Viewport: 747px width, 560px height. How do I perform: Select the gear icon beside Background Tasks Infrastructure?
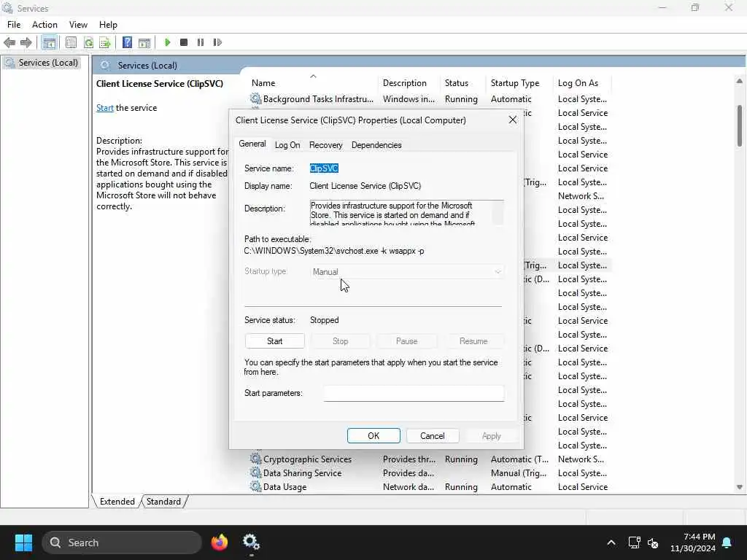coord(255,98)
